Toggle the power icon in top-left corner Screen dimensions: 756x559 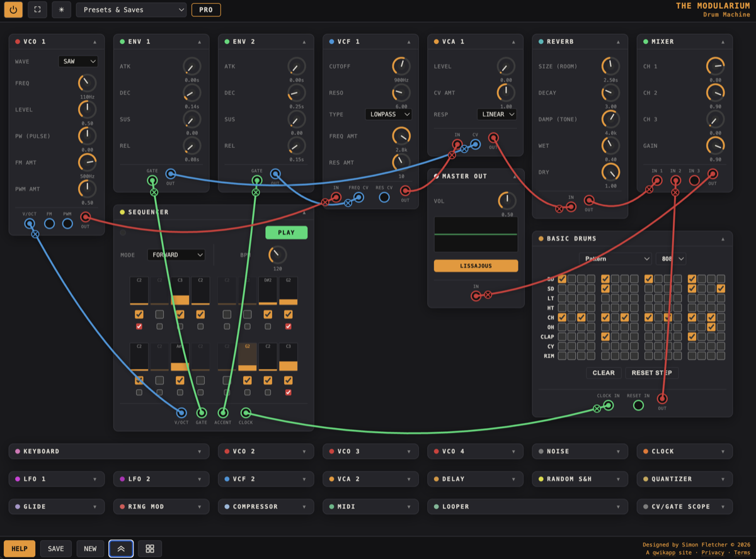13,9
